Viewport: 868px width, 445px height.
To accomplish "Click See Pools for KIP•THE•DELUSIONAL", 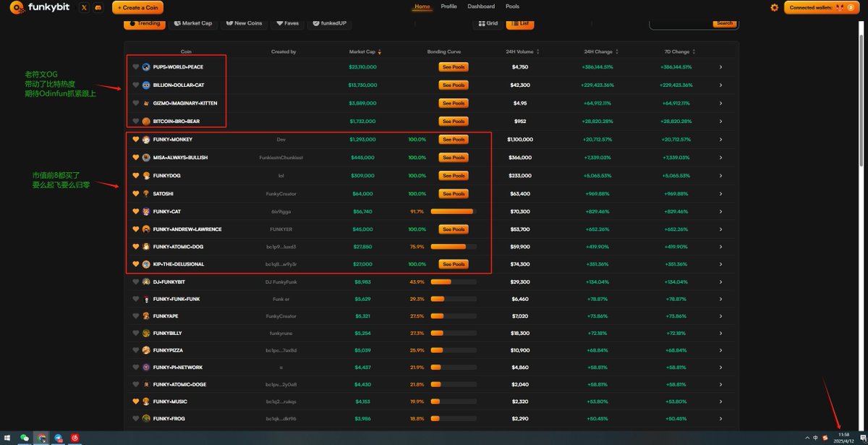I will (x=454, y=264).
